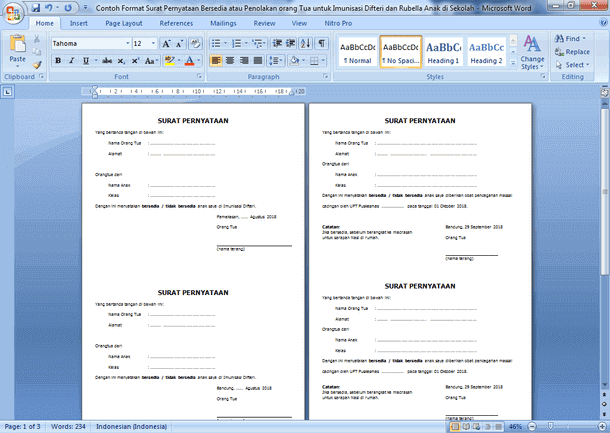
Task: Click the Office button logo
Action: (13, 14)
